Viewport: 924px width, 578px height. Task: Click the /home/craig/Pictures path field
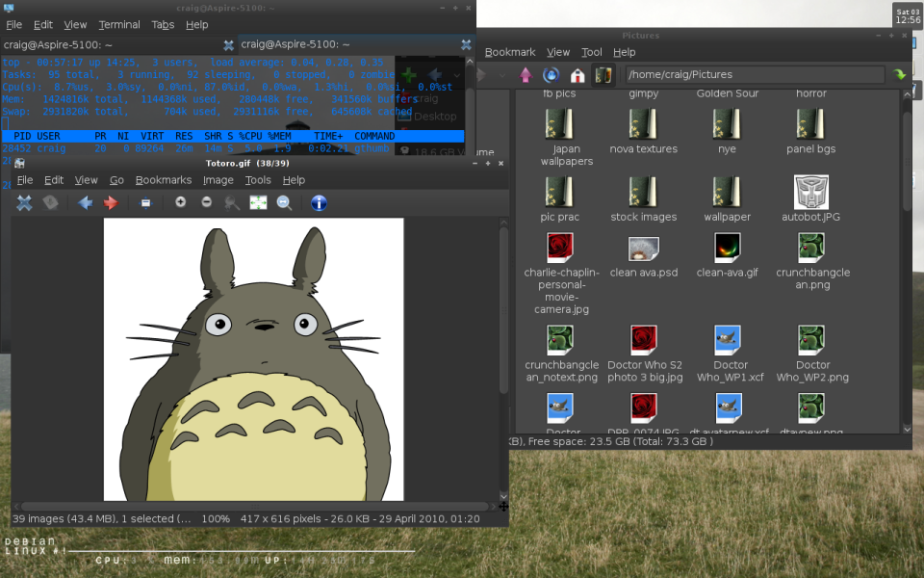(x=755, y=74)
